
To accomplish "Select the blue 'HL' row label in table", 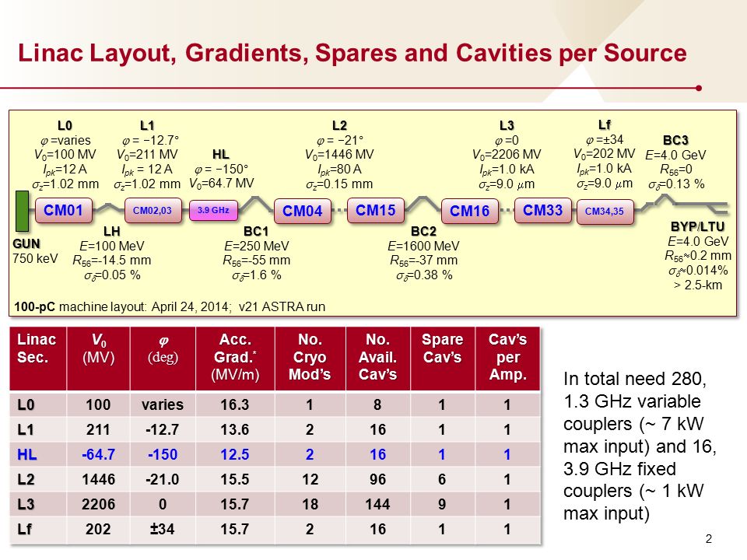I will [27, 454].
